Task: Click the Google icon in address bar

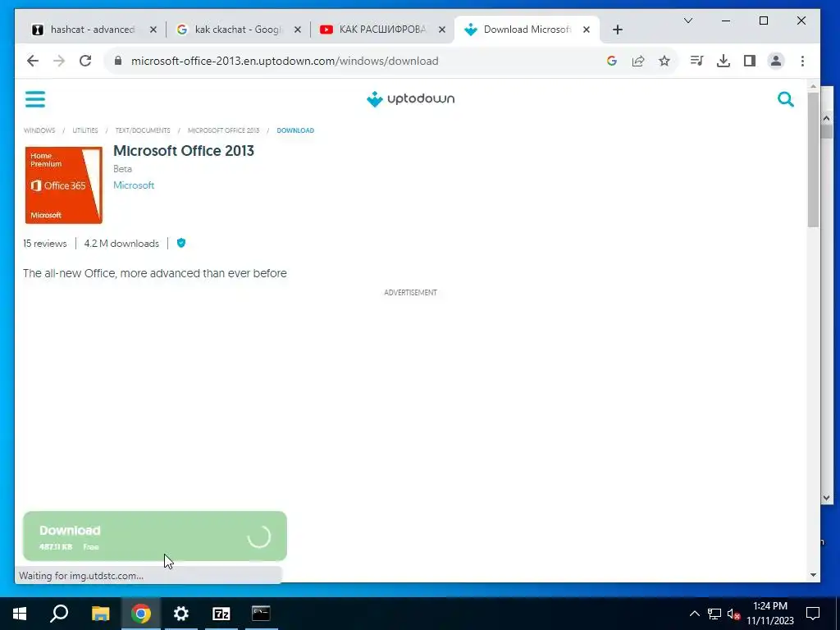Action: point(612,61)
